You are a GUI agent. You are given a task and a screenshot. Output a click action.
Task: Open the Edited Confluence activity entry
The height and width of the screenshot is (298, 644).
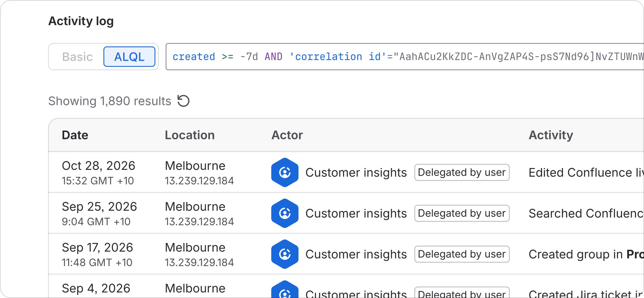click(x=586, y=173)
